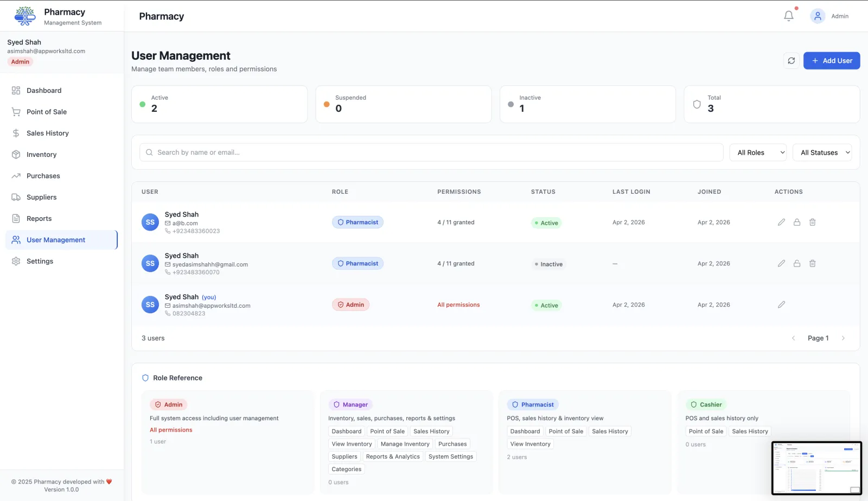868x501 pixels.
Task: Open Dashboard in the sidebar
Action: (x=61, y=91)
